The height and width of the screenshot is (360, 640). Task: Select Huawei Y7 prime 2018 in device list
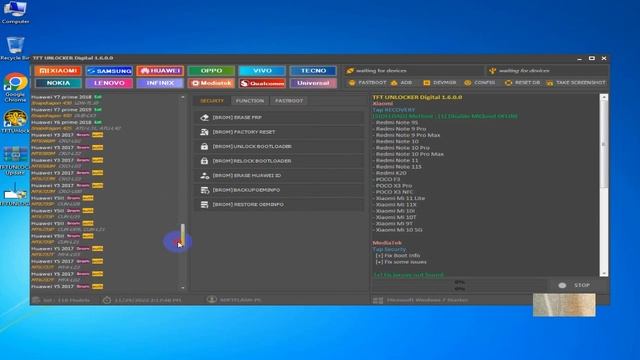click(x=66, y=97)
